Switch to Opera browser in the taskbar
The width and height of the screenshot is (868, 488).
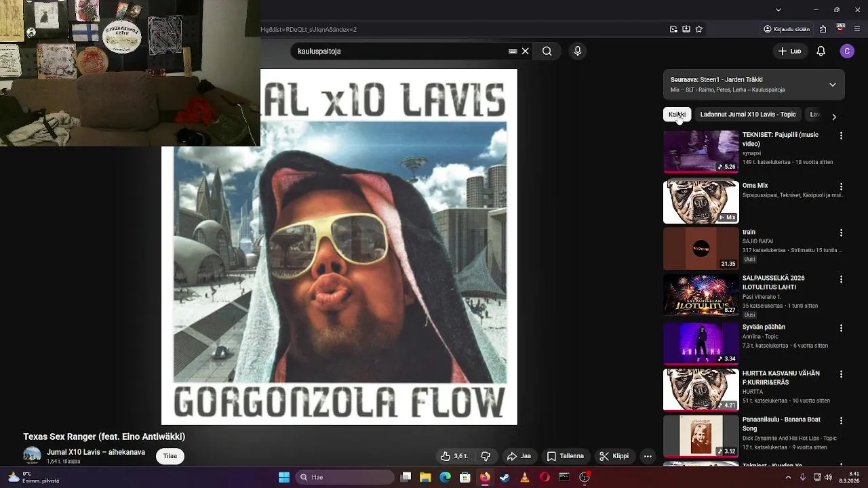pos(545,477)
